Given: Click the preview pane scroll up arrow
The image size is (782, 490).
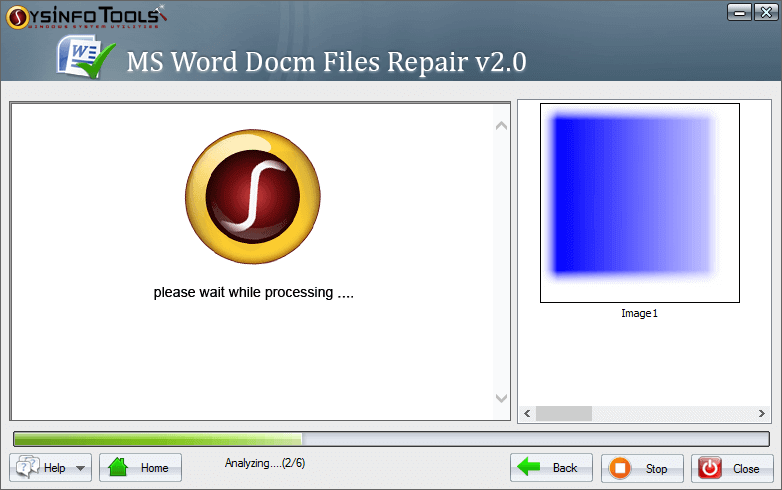Looking at the screenshot, I should pos(501,126).
